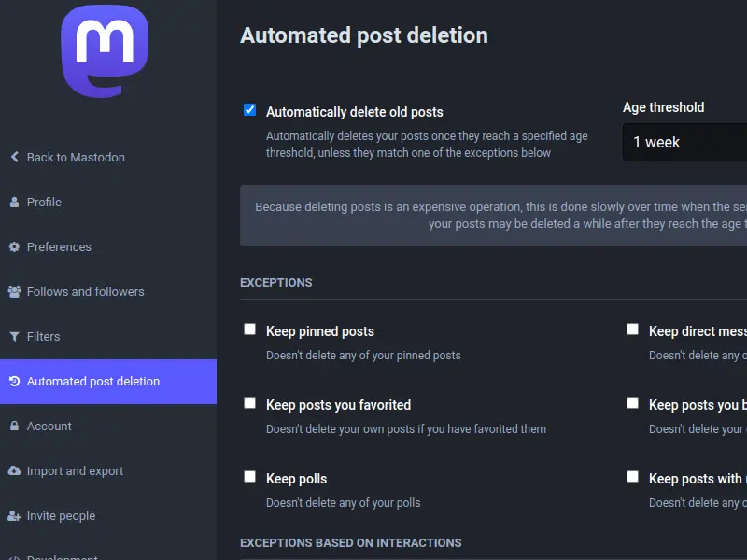Viewport: 747px width, 560px height.
Task: Open the Invite people link
Action: [x=61, y=516]
